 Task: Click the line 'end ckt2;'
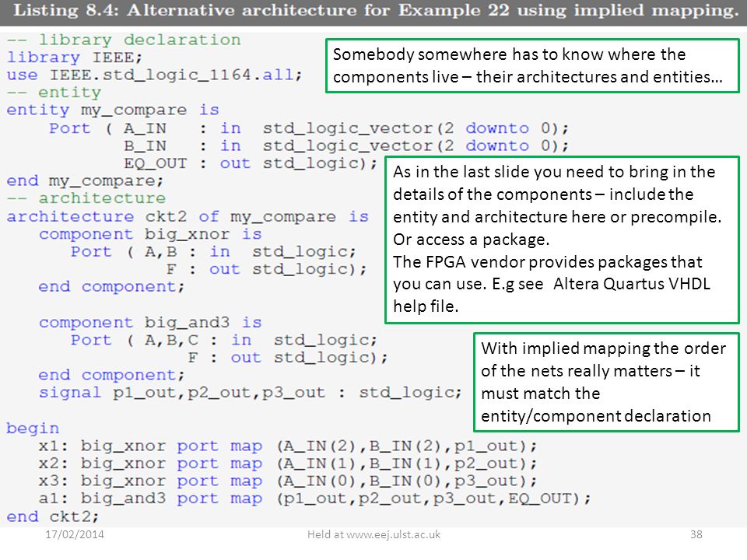point(53,517)
